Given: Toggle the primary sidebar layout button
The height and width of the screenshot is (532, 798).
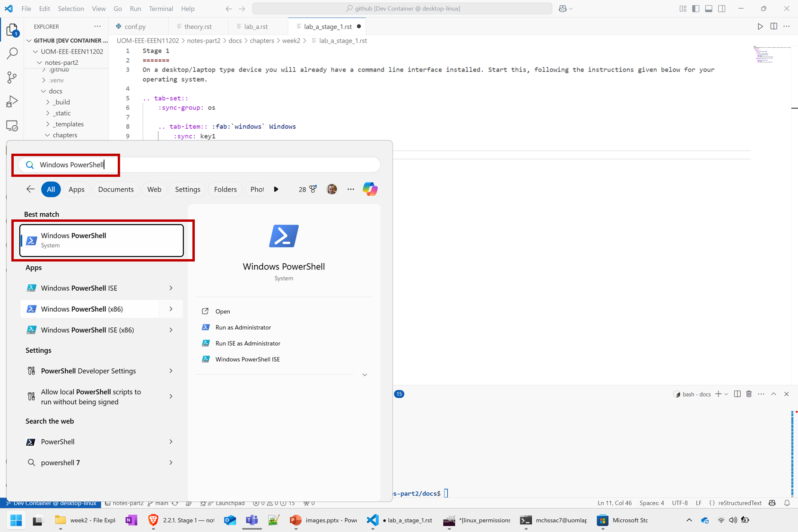Looking at the screenshot, I should click(x=695, y=9).
